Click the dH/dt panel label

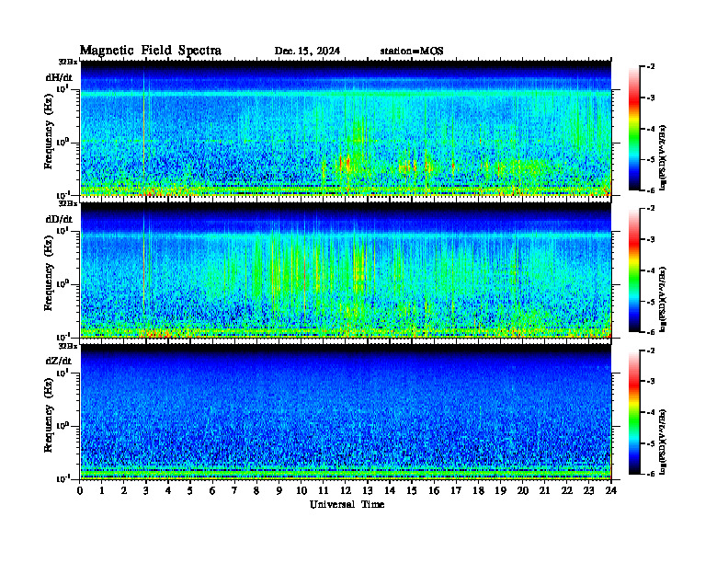[x=59, y=77]
